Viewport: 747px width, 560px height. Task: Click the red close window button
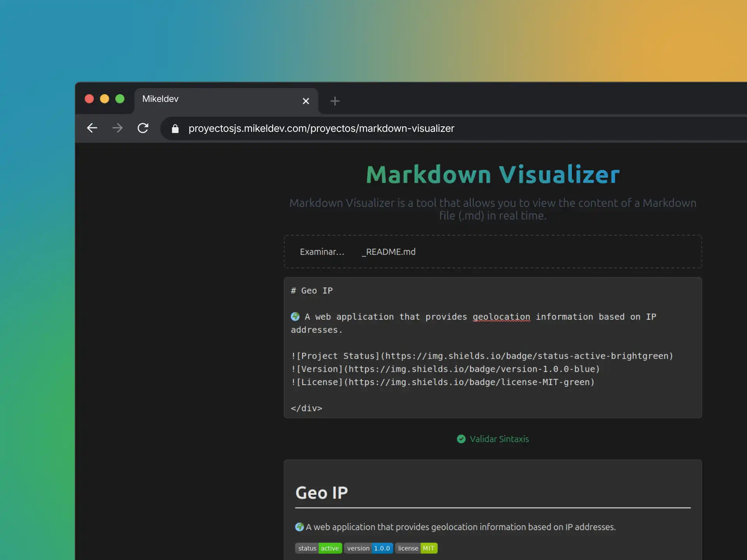(x=89, y=99)
